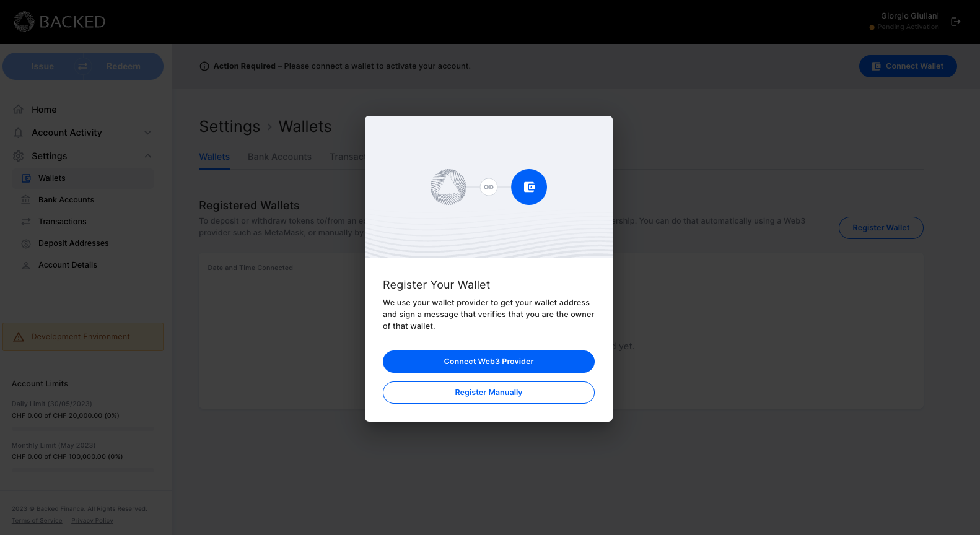Open the Bank Accounts tab
The height and width of the screenshot is (535, 980).
click(279, 157)
